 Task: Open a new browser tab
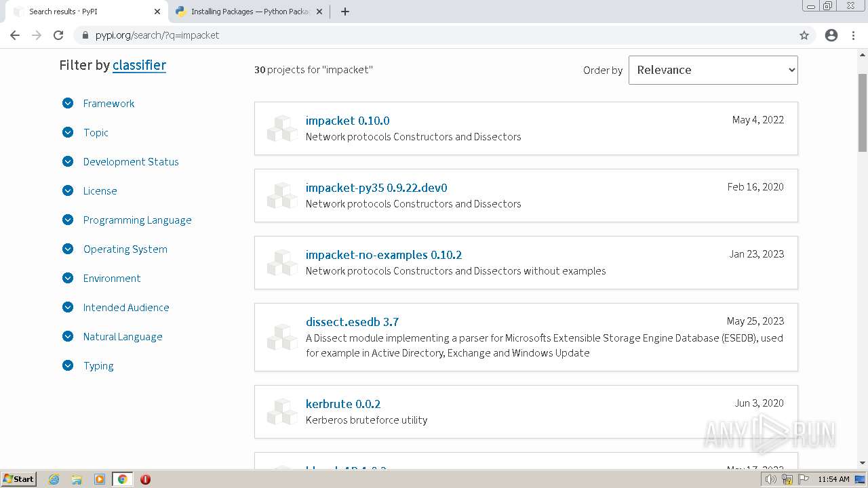click(344, 12)
